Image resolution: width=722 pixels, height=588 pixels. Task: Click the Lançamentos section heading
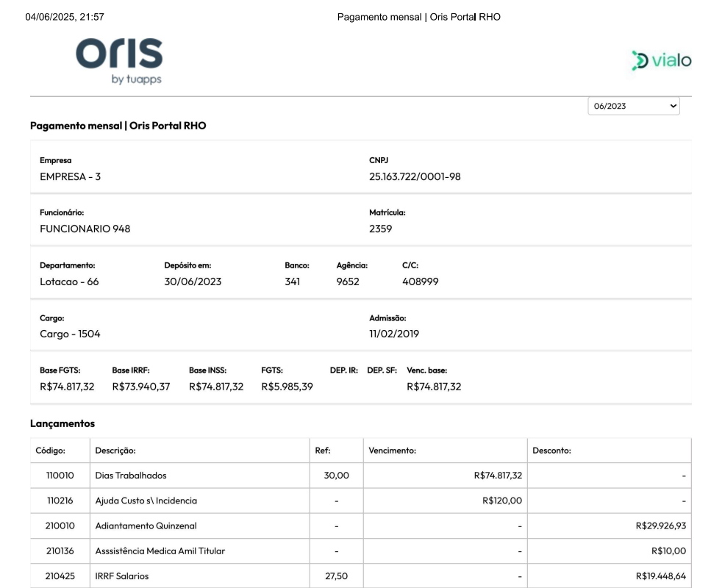62,423
